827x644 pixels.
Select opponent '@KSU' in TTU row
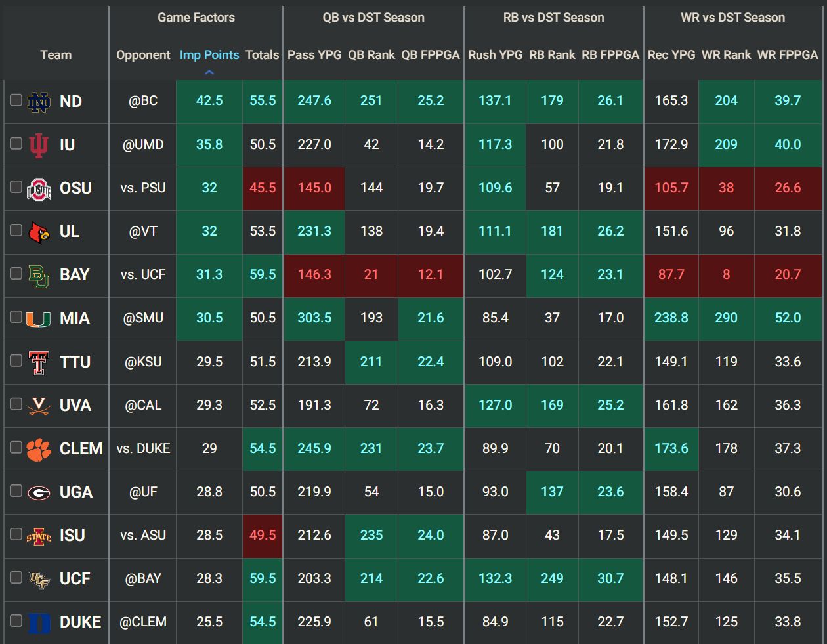[143, 362]
